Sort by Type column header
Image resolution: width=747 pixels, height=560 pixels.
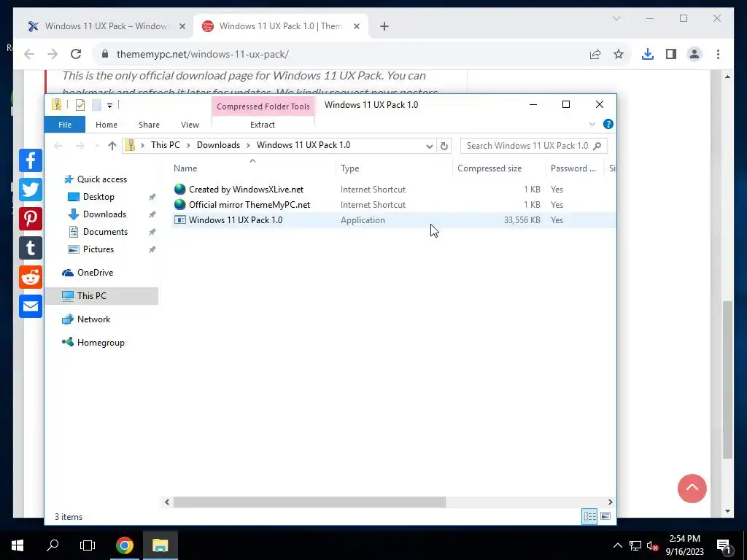[x=394, y=168]
